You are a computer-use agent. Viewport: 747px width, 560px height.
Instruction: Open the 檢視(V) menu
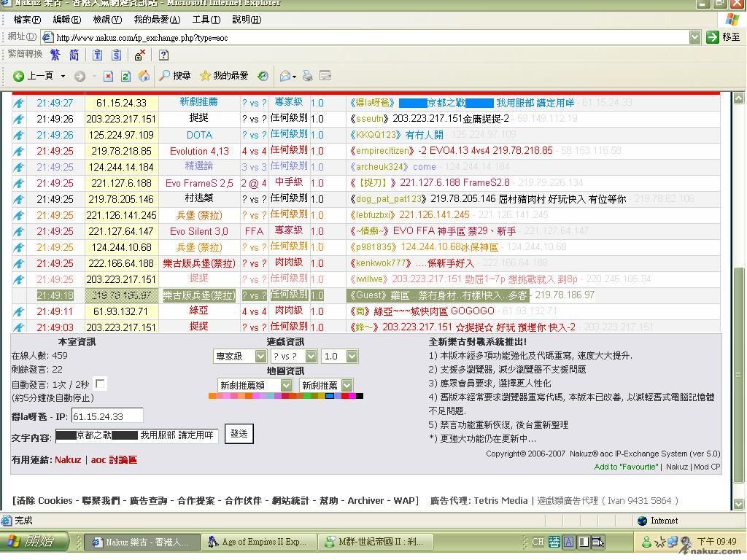pyautogui.click(x=107, y=20)
